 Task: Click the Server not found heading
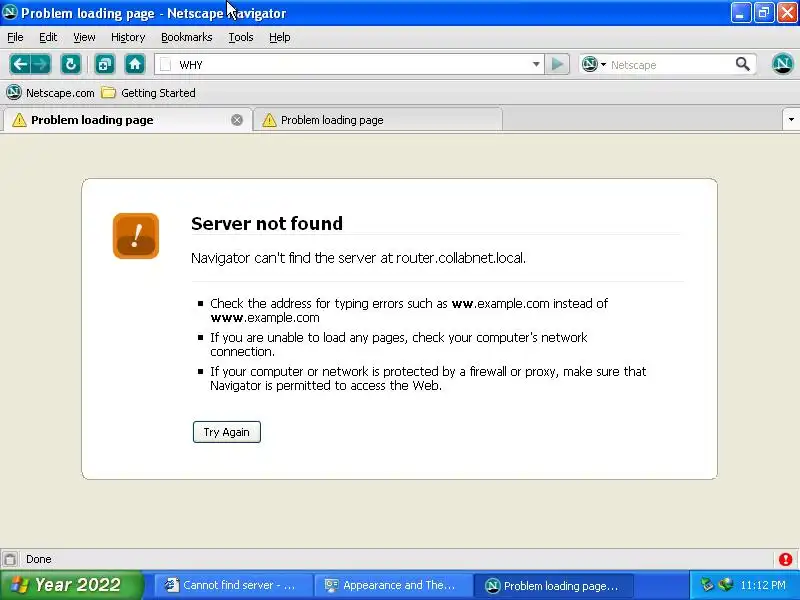(267, 223)
